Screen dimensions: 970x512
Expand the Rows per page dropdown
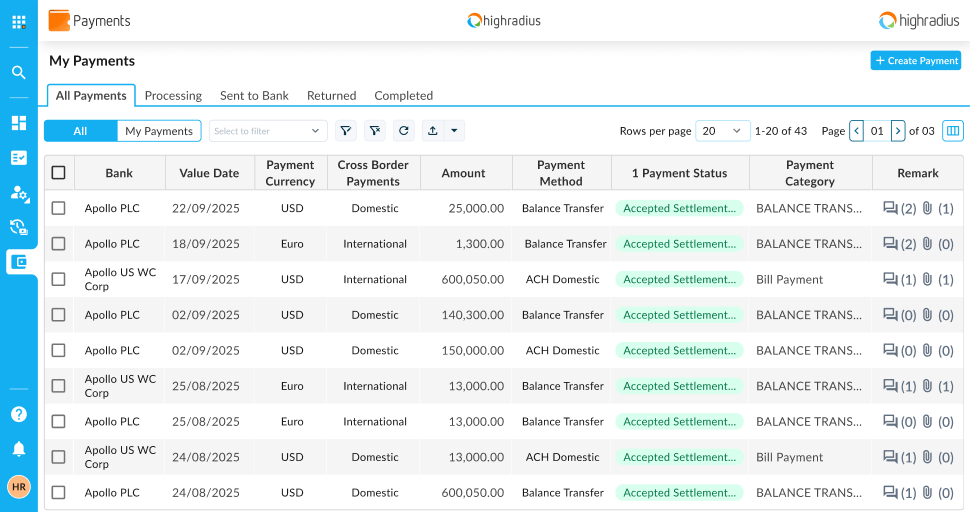pos(722,131)
